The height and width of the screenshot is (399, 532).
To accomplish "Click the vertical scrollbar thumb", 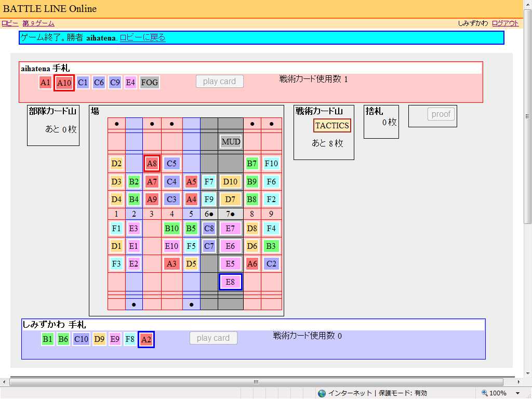I will [527, 116].
